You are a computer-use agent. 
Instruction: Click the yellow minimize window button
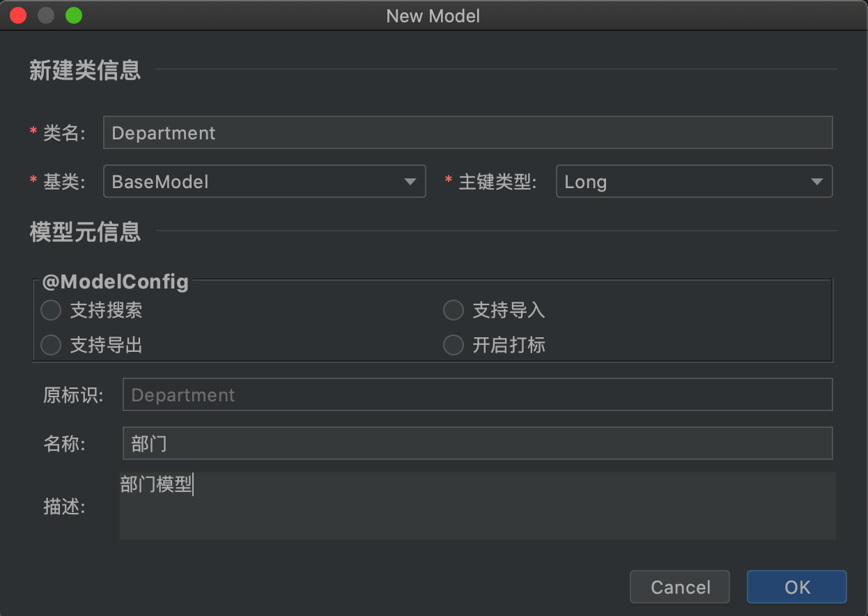tap(46, 15)
